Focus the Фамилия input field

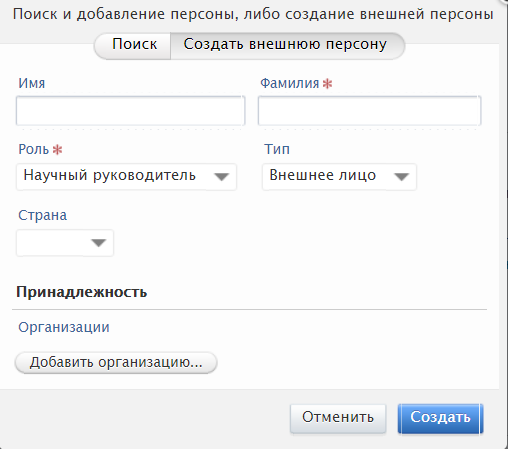(x=369, y=111)
